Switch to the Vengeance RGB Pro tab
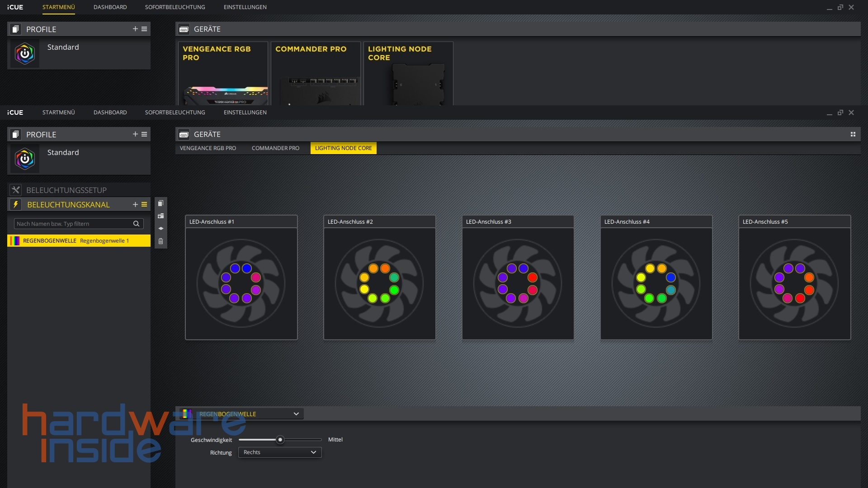868x488 pixels. tap(208, 148)
